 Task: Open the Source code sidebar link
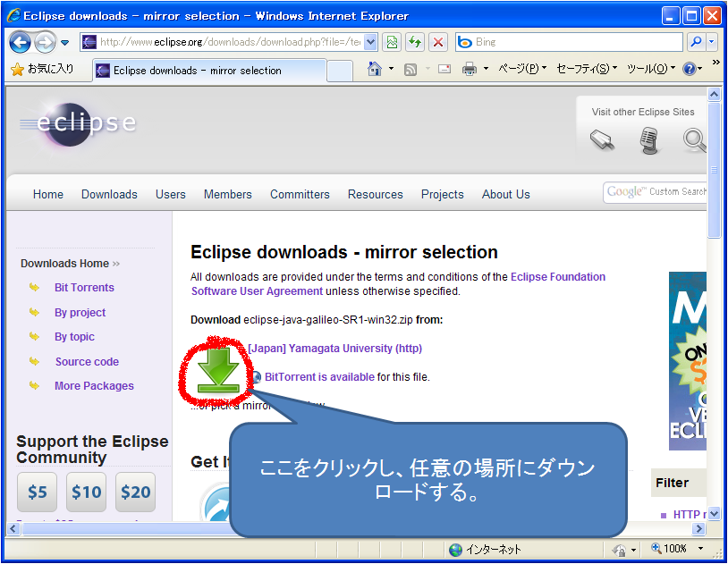pos(87,362)
